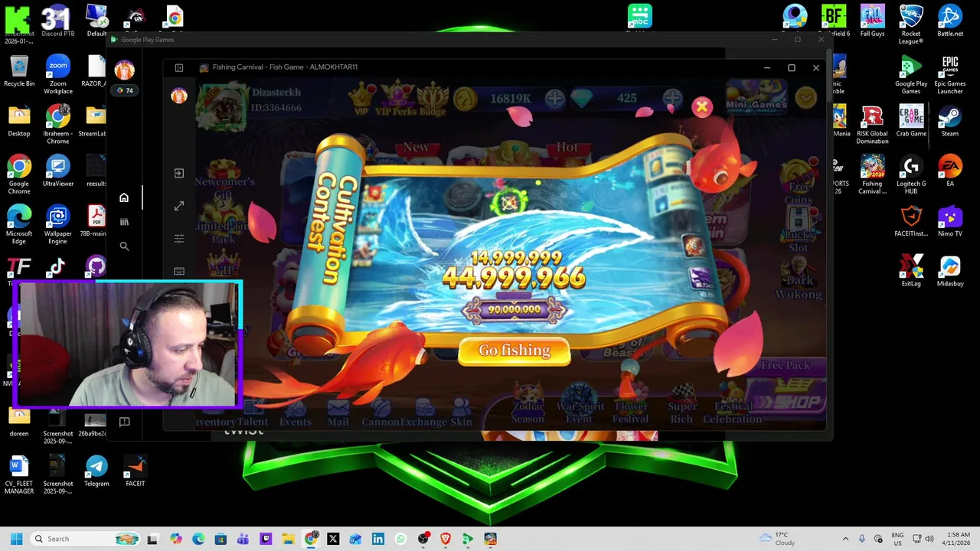This screenshot has width=980, height=551.
Task: Select the 90,000,000 reward plaque
Action: coord(514,310)
